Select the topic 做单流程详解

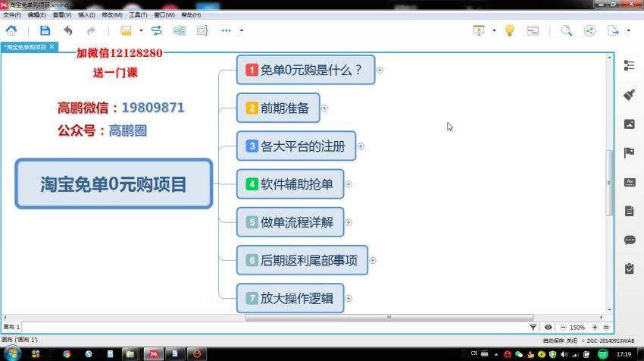290,222
